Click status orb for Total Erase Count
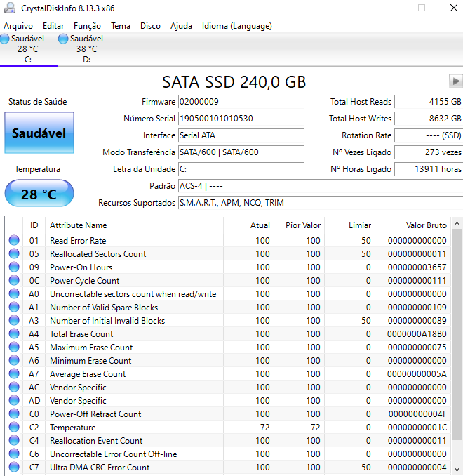This screenshot has width=463, height=476. click(14, 333)
